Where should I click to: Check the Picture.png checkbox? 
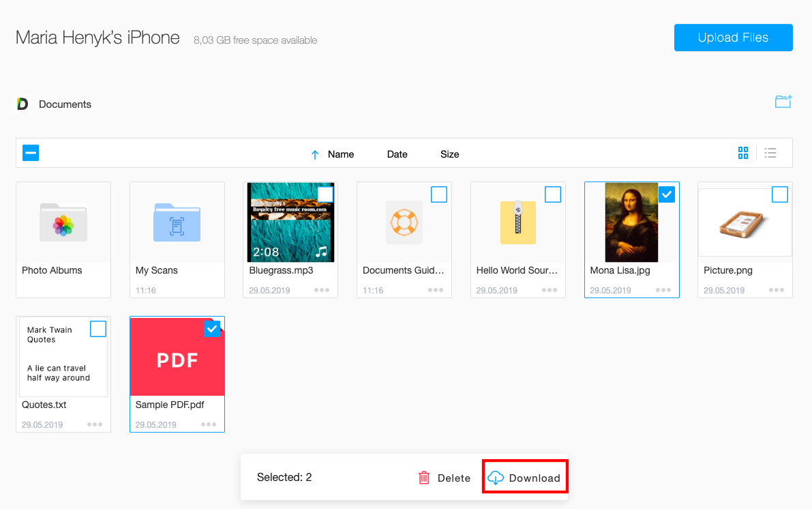point(780,194)
